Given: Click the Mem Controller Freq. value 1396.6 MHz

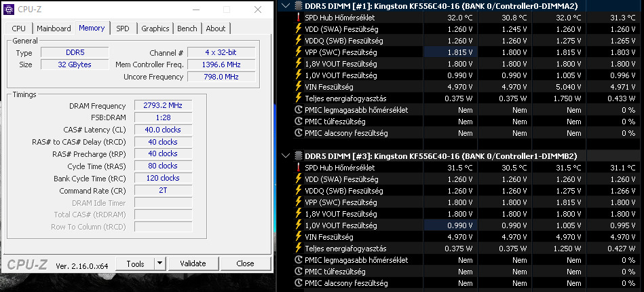Looking at the screenshot, I should click(221, 65).
